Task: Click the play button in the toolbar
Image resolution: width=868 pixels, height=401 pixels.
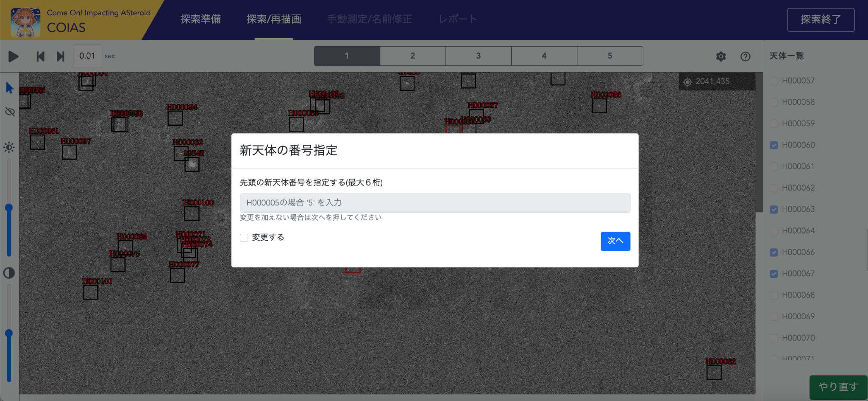Action: pos(14,56)
